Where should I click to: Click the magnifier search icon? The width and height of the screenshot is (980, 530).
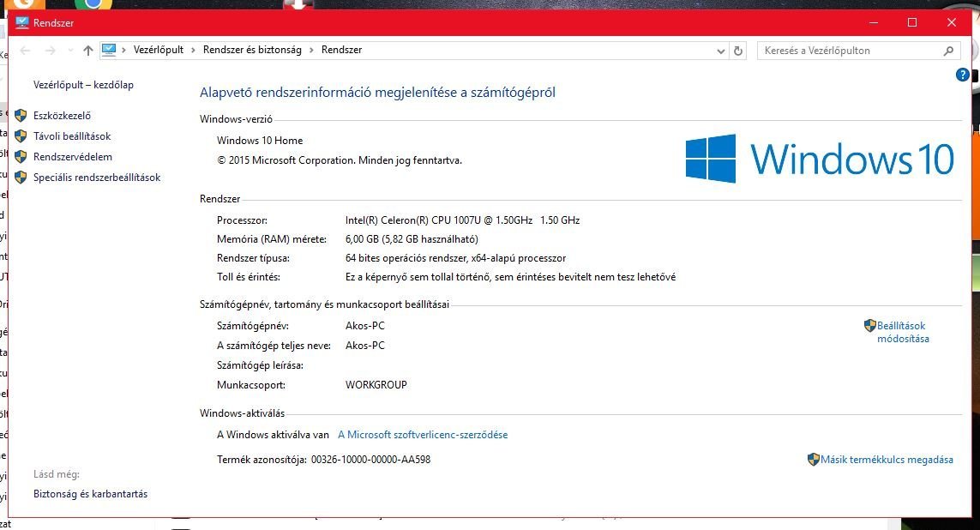pyautogui.click(x=948, y=51)
